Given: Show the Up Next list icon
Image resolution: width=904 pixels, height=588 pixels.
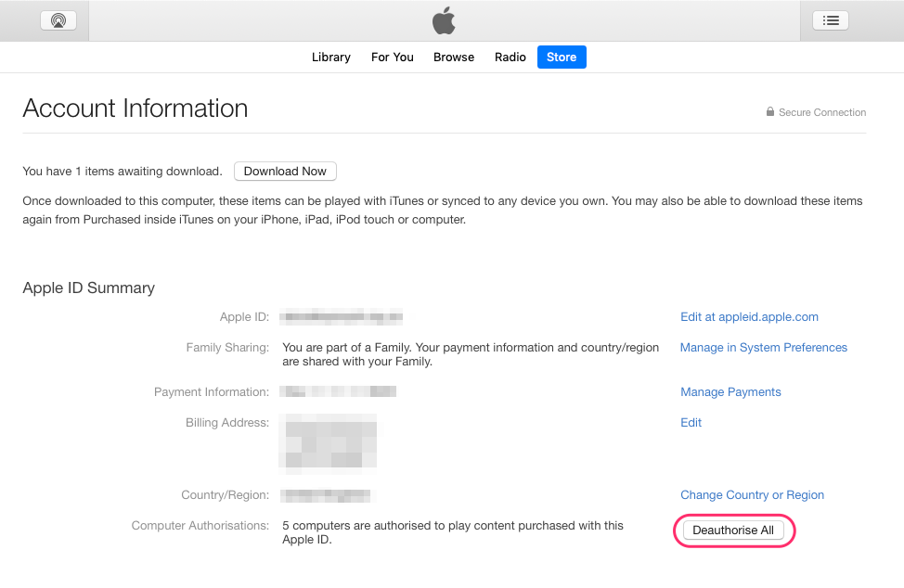Looking at the screenshot, I should tap(830, 20).
